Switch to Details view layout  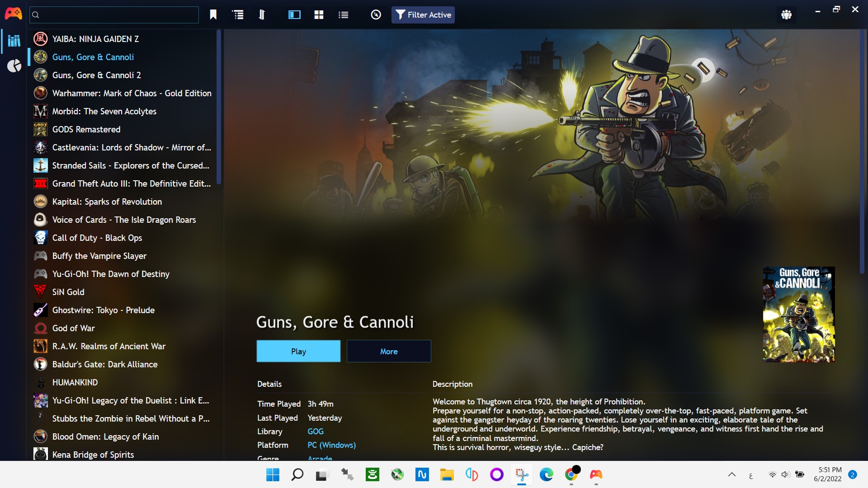point(294,15)
